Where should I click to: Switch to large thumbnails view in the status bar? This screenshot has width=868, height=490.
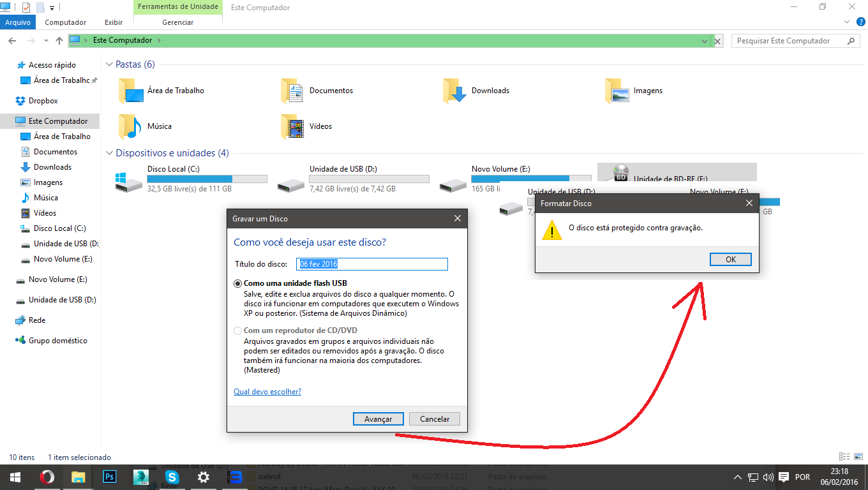[x=857, y=457]
